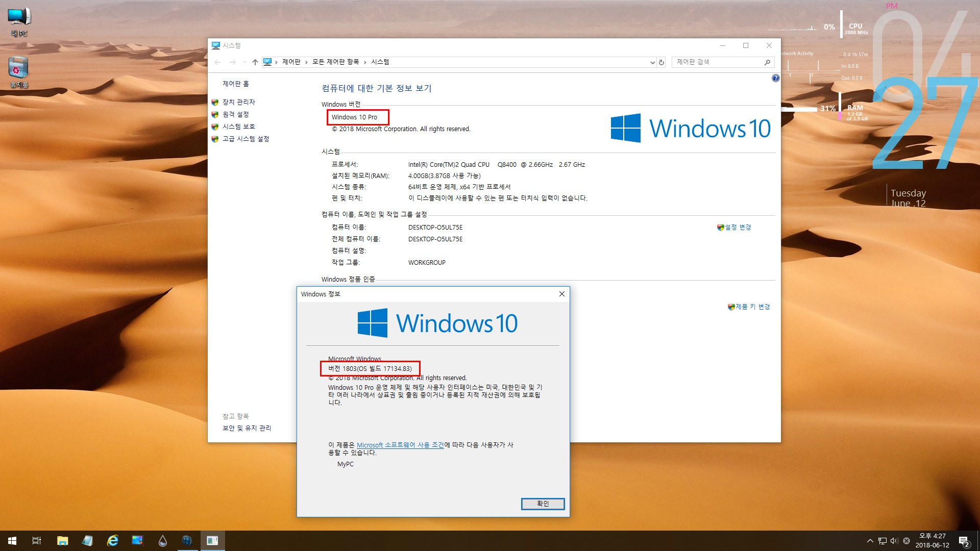The height and width of the screenshot is (551, 980).
Task: Go forward in the System window
Action: (233, 62)
